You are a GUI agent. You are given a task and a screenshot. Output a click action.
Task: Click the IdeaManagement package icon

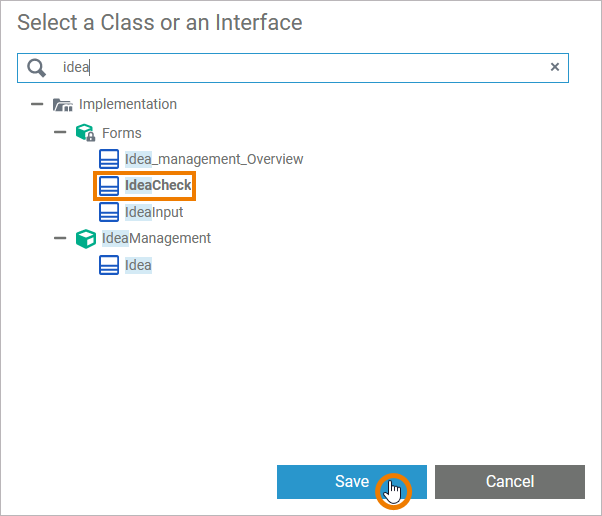[x=86, y=239]
